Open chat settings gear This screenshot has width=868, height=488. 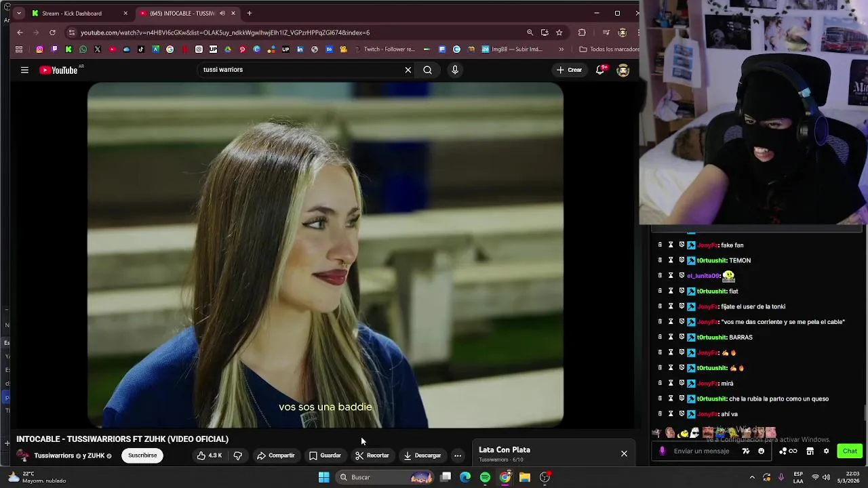click(826, 451)
